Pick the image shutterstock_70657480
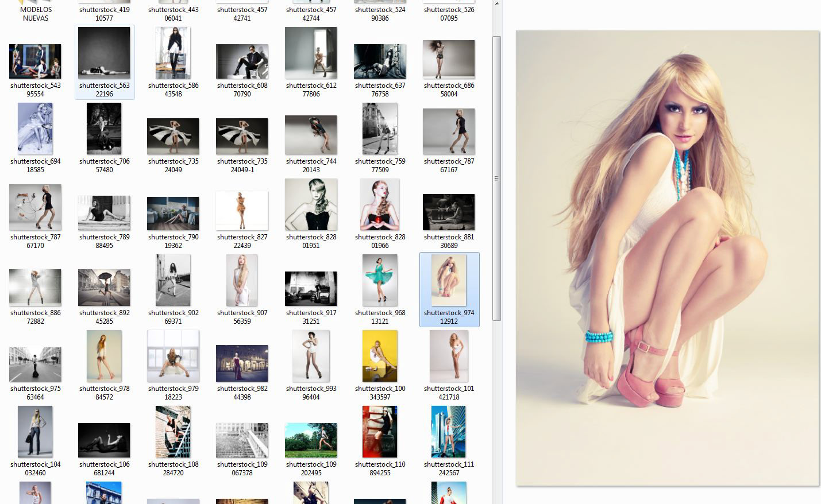 tap(104, 129)
